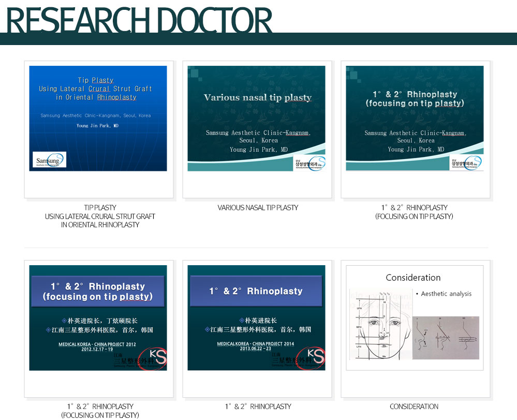Click the clinic logo on the top-right Rhinoplasty slide
517x420 pixels.
[467, 163]
